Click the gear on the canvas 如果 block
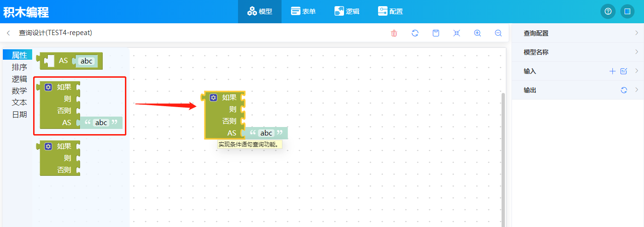644x227 pixels. (x=213, y=98)
